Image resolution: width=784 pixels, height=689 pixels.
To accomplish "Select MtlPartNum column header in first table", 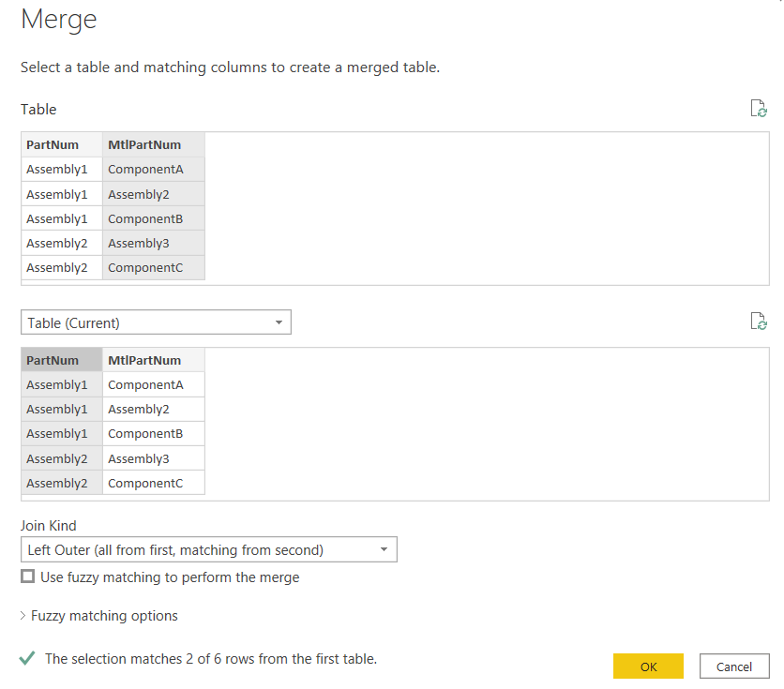I will click(154, 145).
